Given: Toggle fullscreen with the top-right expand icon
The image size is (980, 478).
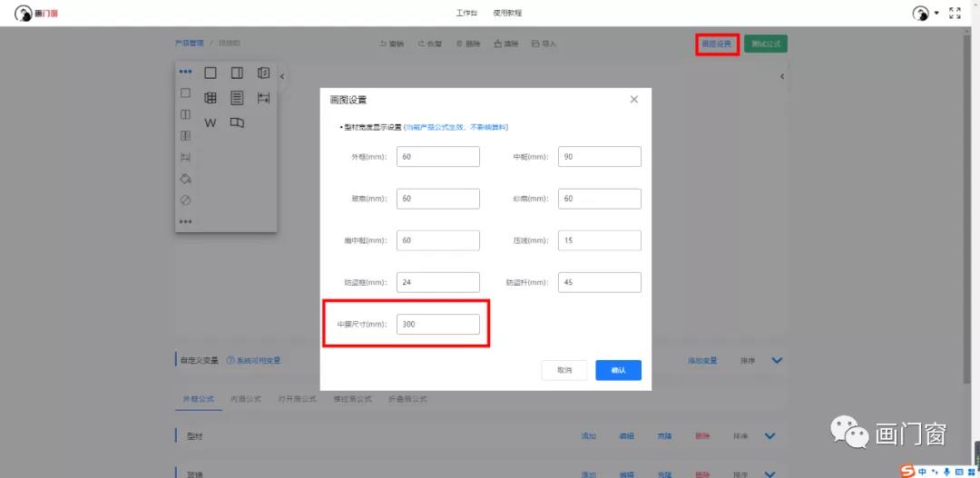Looking at the screenshot, I should 955,13.
